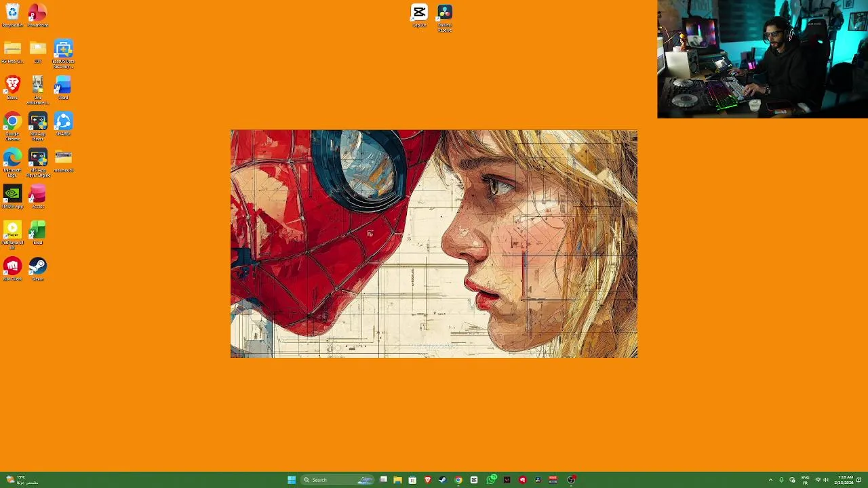Open SHAREit desktop shortcut
This screenshot has height=488, width=868.
(63, 125)
